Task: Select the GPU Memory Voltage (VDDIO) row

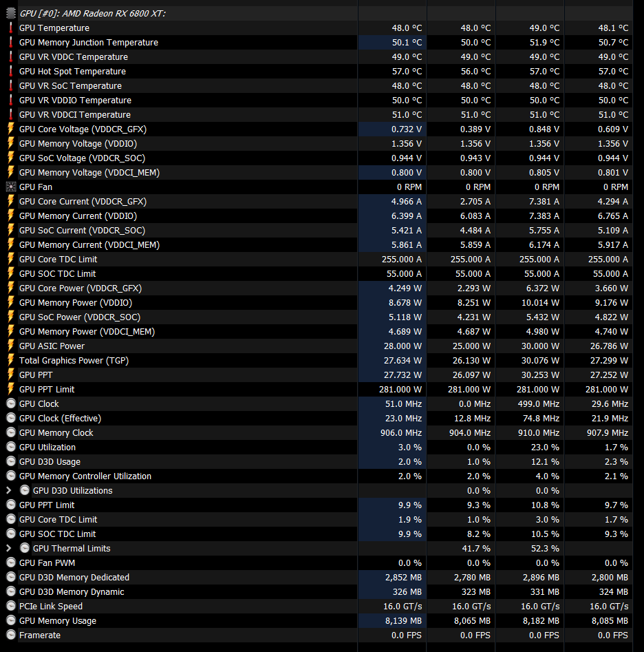Action: click(x=319, y=143)
